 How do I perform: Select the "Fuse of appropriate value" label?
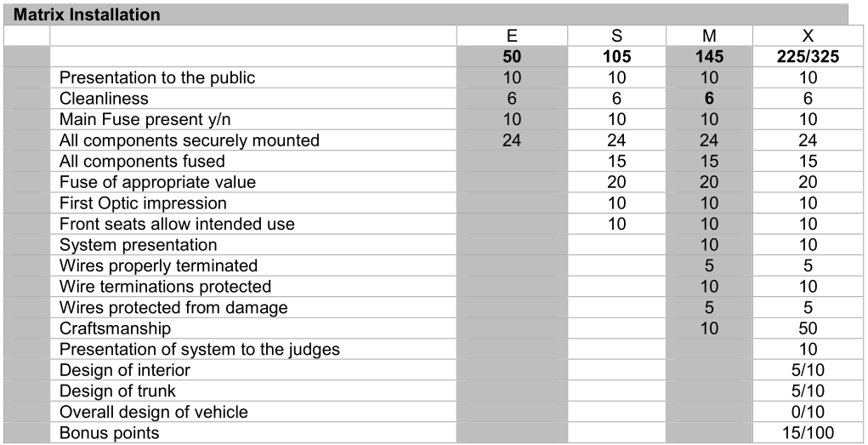[x=157, y=182]
